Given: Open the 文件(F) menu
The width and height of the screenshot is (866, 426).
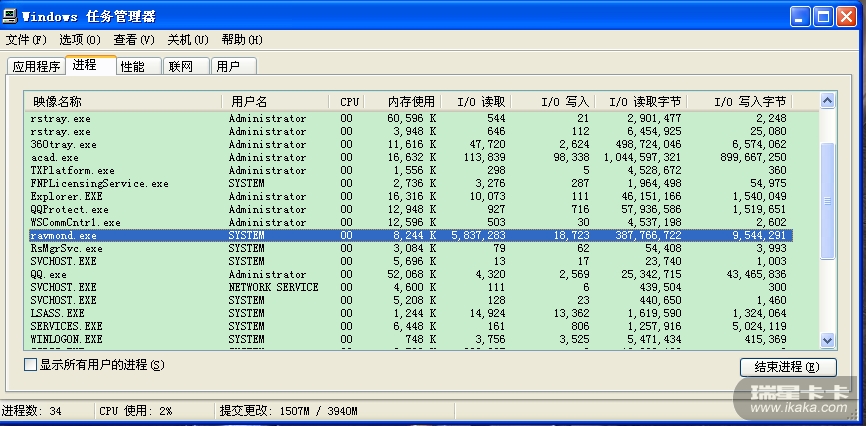Looking at the screenshot, I should click(26, 40).
